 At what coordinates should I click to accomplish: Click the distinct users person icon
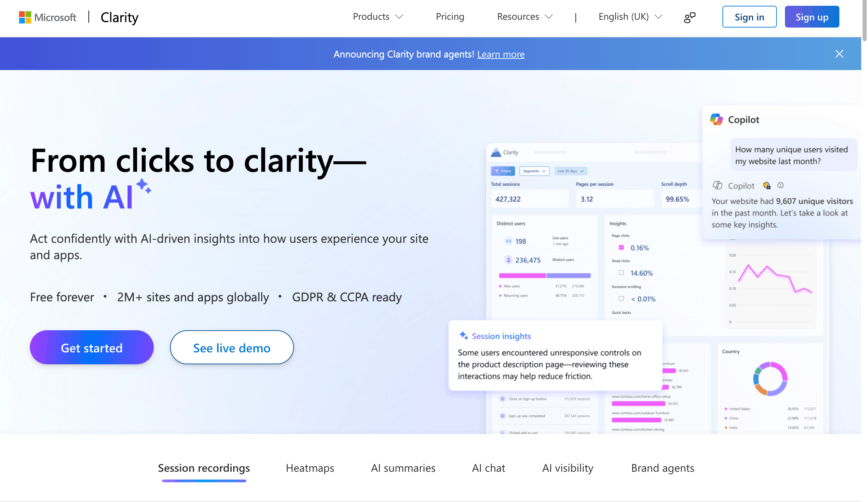tap(508, 260)
